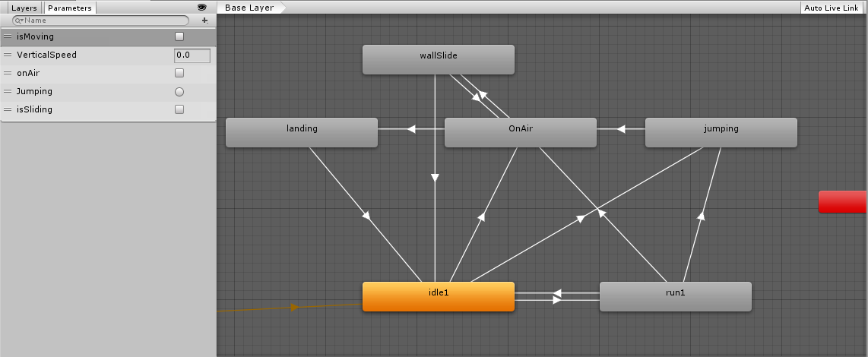Select the wallSlide state node
This screenshot has width=868, height=357.
439,59
